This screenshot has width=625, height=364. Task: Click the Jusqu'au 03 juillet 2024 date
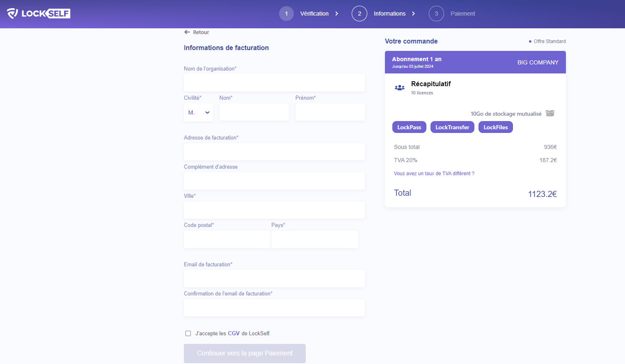click(x=412, y=66)
